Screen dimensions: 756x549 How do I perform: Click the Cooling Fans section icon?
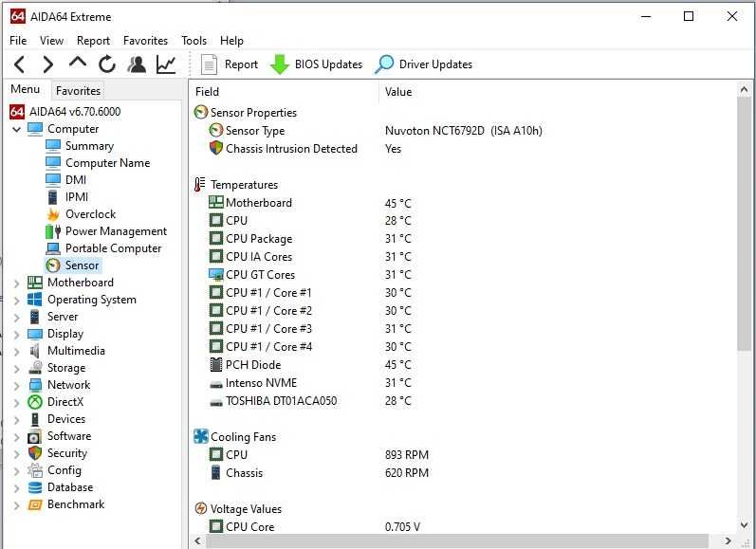coord(200,437)
